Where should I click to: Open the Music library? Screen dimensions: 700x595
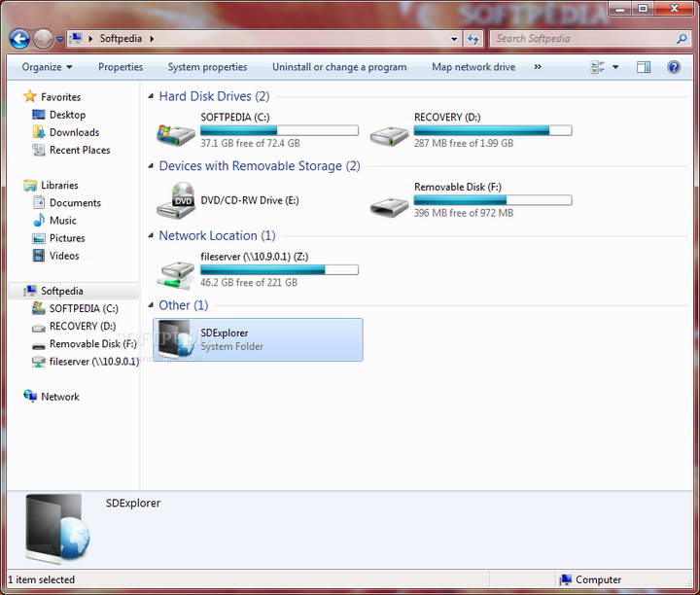(x=62, y=221)
